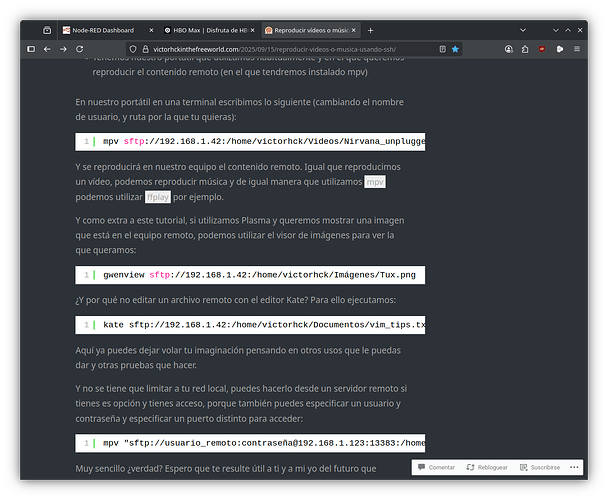
Task: Click paragraph starting 'Aquí ya puedes dejar'
Action: point(238,358)
